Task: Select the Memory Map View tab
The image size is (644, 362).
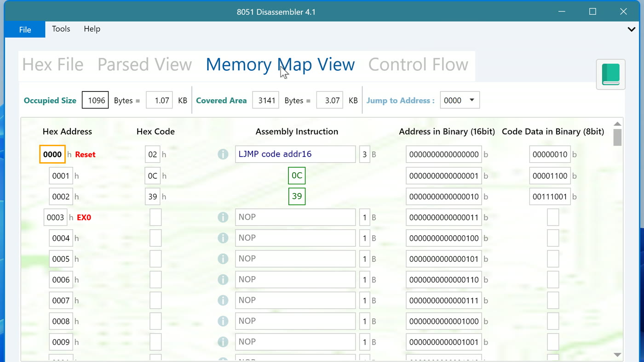Action: click(280, 65)
